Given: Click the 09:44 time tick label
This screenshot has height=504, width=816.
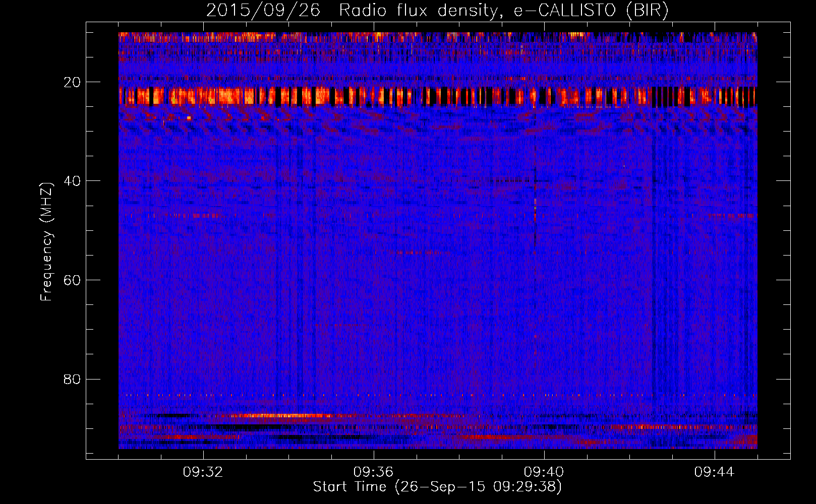Looking at the screenshot, I should [715, 472].
